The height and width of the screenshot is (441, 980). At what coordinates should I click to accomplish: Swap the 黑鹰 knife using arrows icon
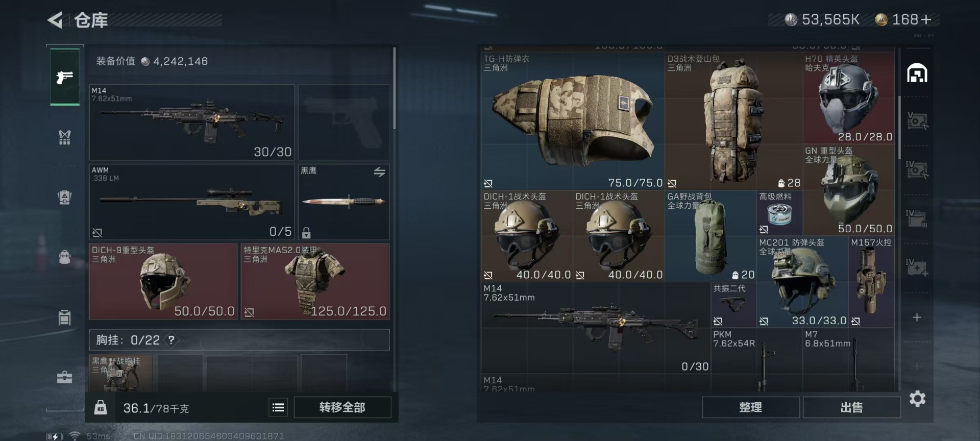click(x=379, y=172)
